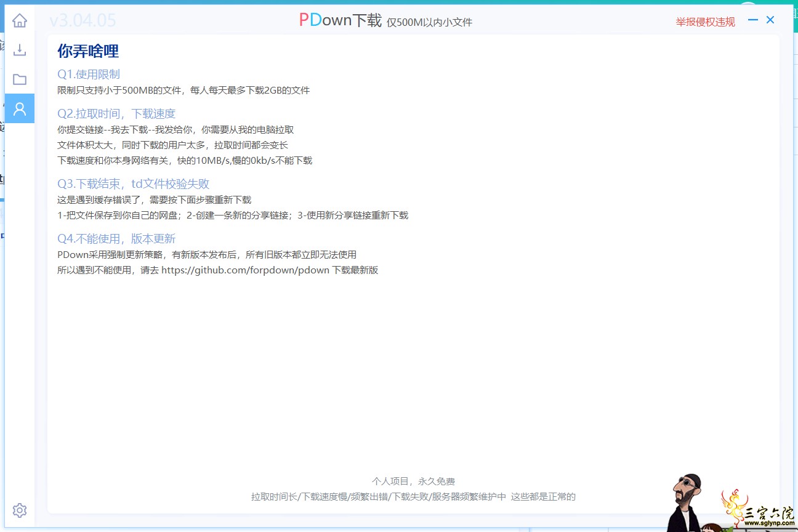Open settings gear icon at bottom left
Screen dimensions: 798x532
point(20,510)
